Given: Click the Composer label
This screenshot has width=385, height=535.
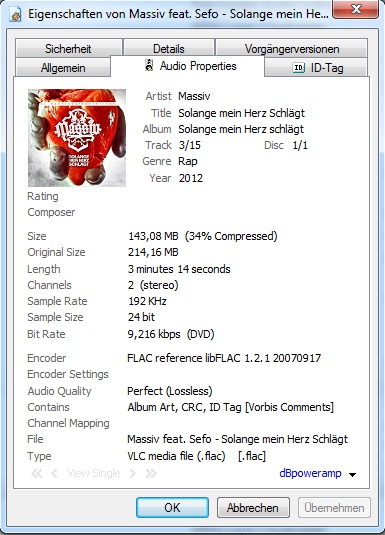Looking at the screenshot, I should pos(51,212).
